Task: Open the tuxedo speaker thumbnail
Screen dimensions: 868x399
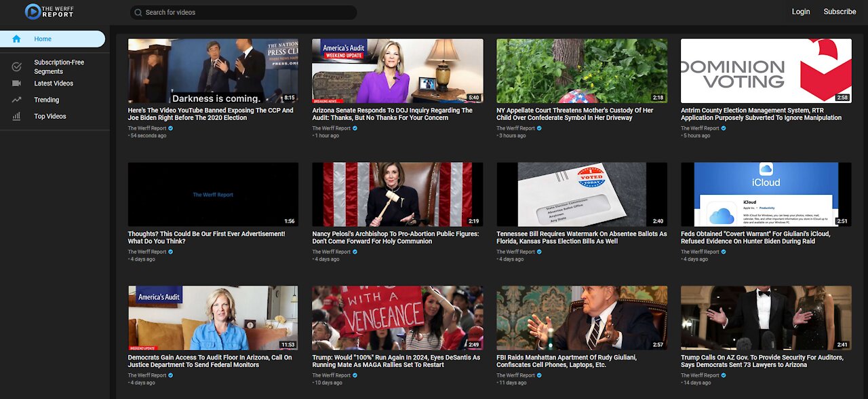Action: point(766,318)
